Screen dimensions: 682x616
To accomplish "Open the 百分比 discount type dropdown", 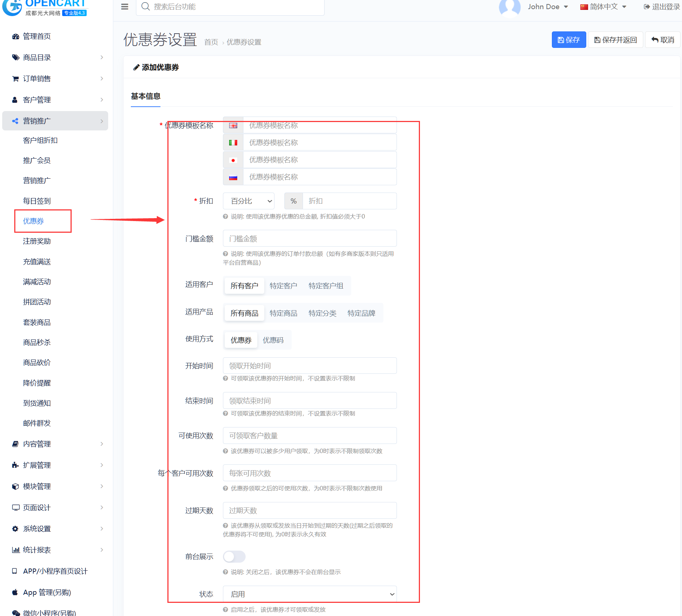I will (x=249, y=201).
